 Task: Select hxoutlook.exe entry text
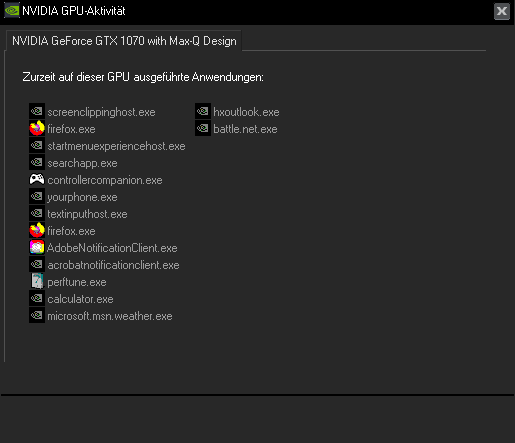click(x=246, y=112)
